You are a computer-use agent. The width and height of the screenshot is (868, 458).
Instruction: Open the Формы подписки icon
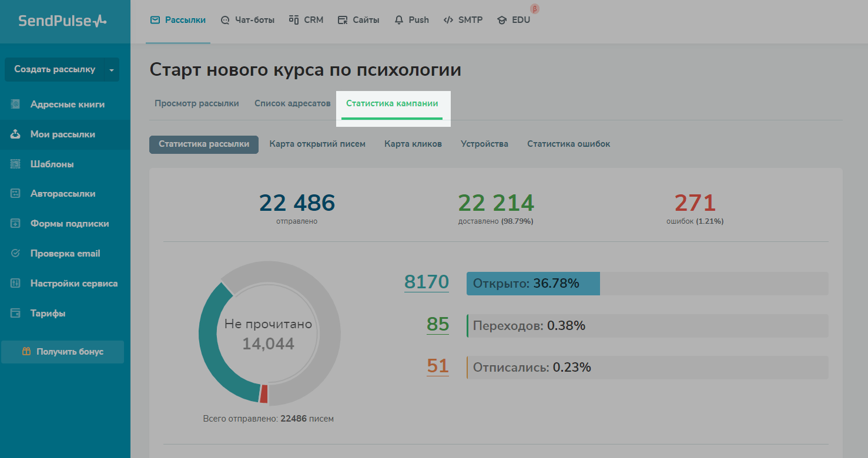(16, 224)
